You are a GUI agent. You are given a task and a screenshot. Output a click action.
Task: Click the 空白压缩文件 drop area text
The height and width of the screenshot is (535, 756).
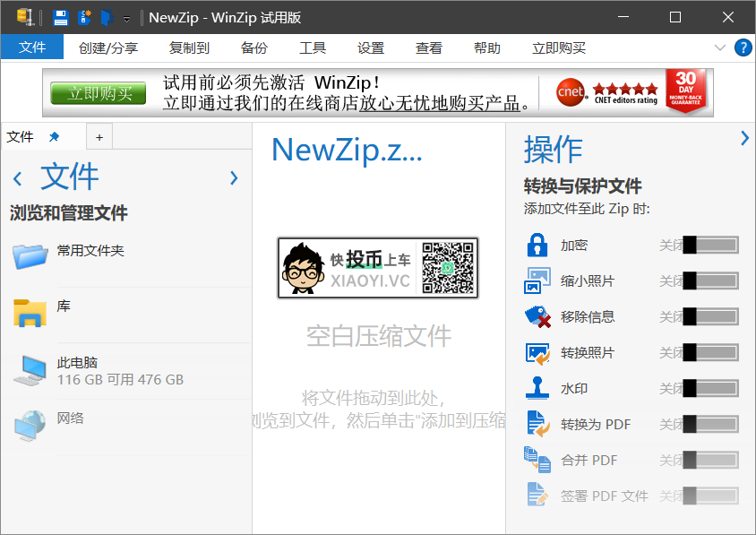379,336
